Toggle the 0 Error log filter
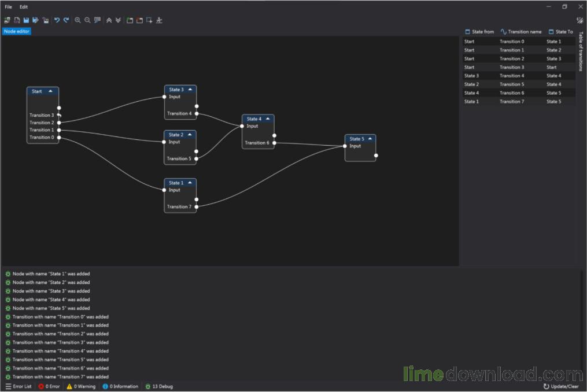587x392 pixels. [x=49, y=386]
